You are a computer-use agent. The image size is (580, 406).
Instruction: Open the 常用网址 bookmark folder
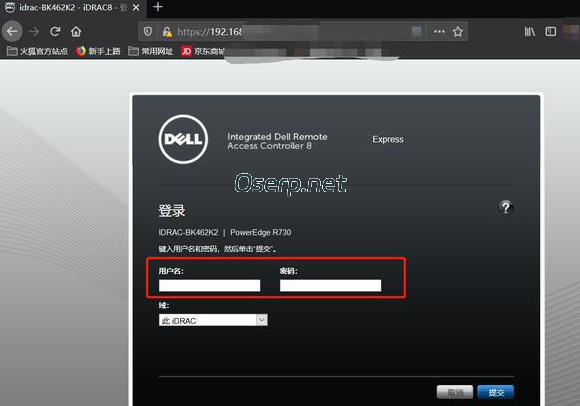[151, 51]
